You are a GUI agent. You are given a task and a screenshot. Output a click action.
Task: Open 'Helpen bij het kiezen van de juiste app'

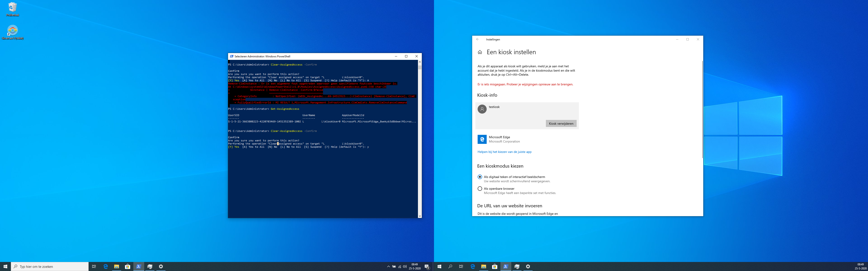504,152
